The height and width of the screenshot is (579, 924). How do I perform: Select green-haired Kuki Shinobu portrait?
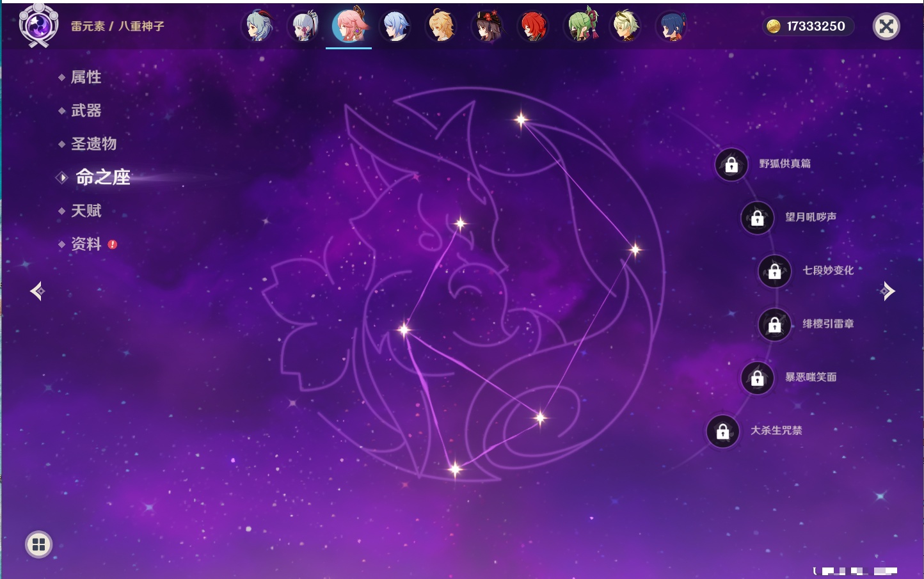[580, 26]
